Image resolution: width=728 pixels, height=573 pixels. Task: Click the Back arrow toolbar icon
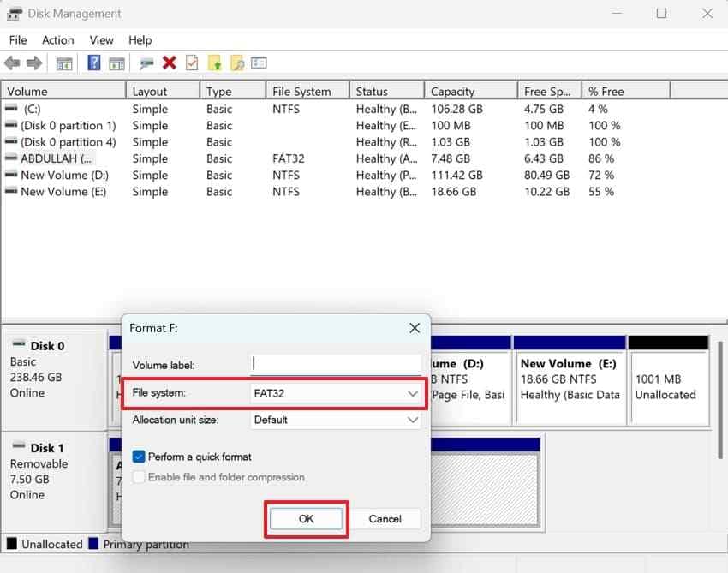12,63
